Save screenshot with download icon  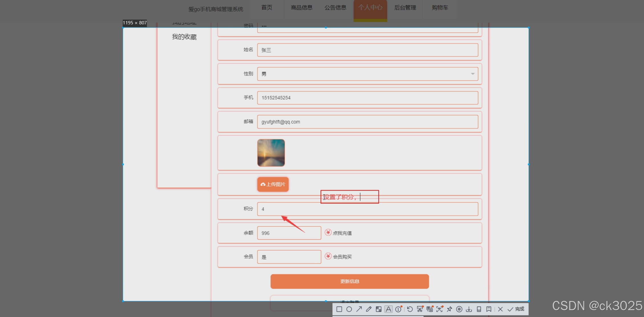coord(469,309)
